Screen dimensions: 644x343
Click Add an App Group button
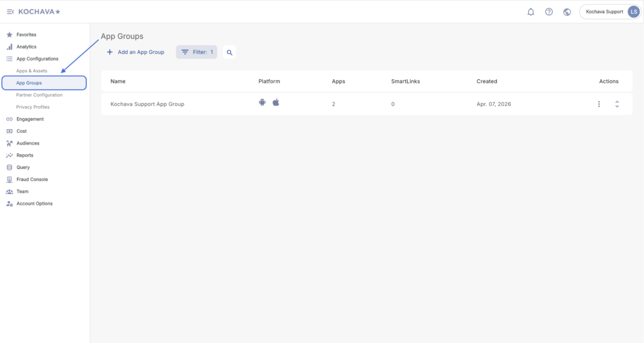coord(135,52)
